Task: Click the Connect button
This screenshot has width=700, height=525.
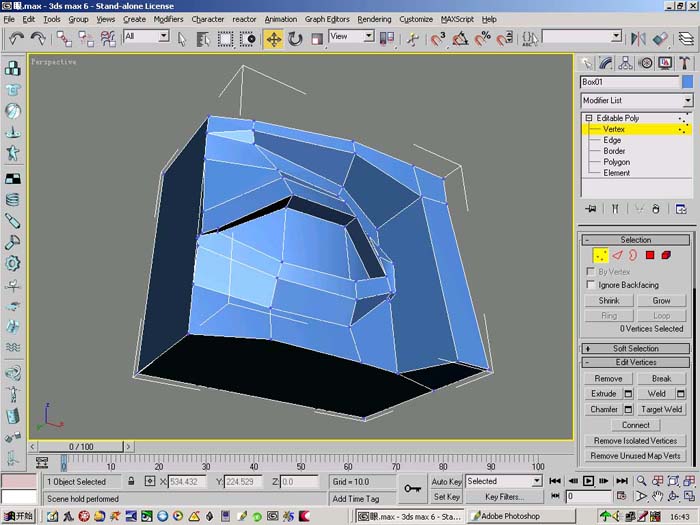Action: tap(635, 425)
